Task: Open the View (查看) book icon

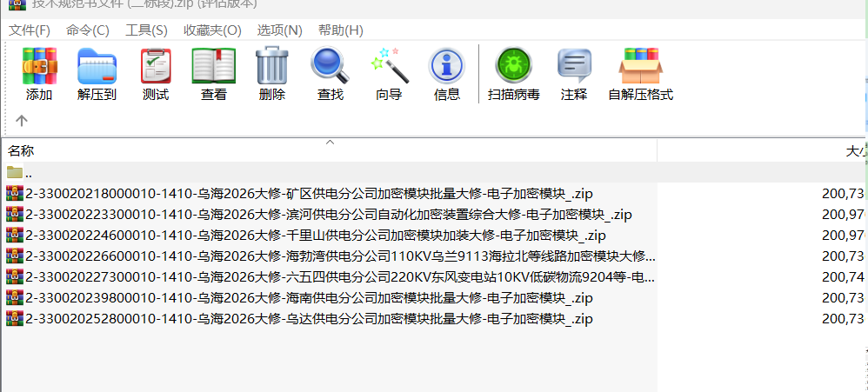Action: 214,75
